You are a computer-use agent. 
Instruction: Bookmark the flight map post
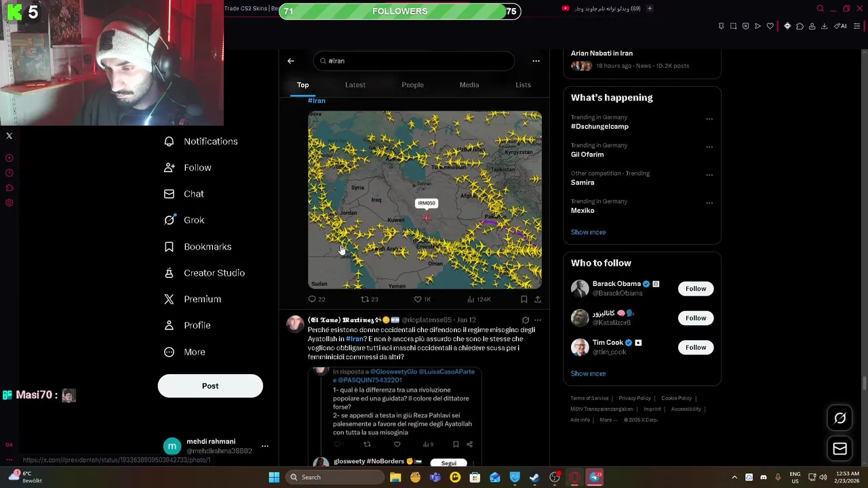click(x=524, y=299)
